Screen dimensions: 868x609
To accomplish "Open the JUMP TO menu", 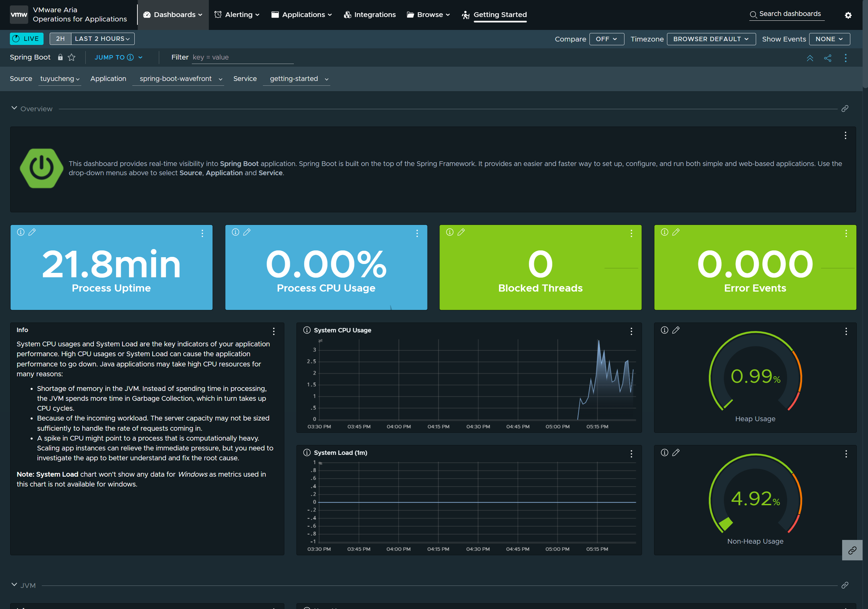I will pyautogui.click(x=118, y=57).
